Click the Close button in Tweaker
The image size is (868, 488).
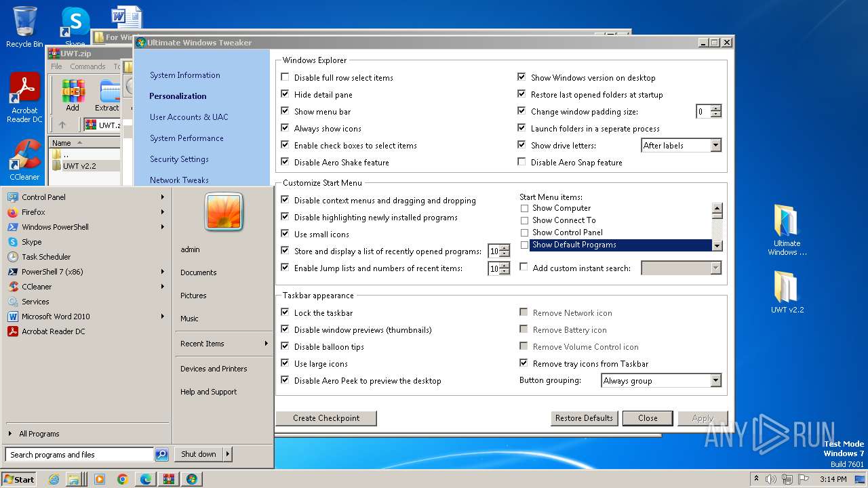pos(648,418)
